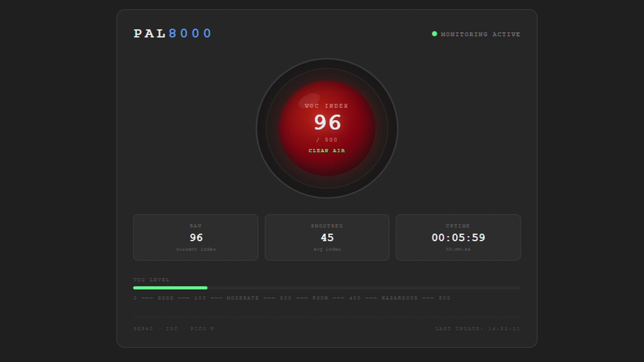Screen dimensions: 644x362
Task: Click the MONITORING ACTIVE status label
Action: coord(480,34)
